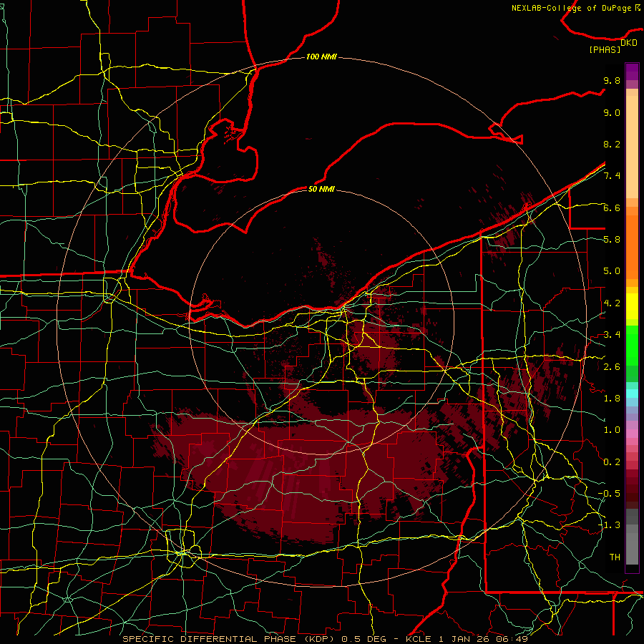
Task: Click the 4.2 value on the color scale
Action: (x=612, y=303)
